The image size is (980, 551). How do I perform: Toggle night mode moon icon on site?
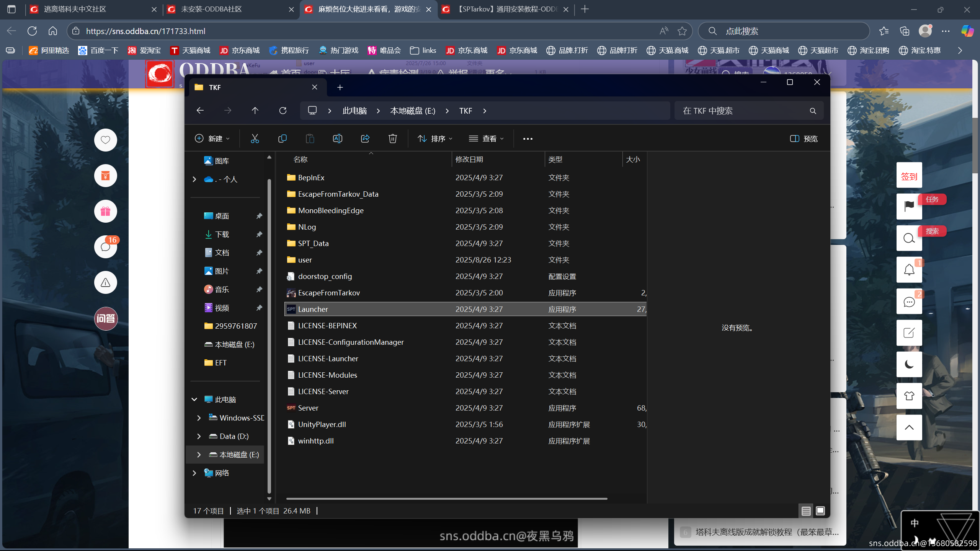click(x=909, y=364)
